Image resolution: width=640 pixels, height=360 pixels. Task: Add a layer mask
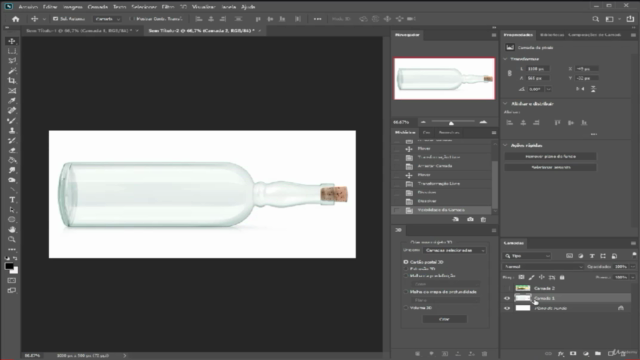(573, 353)
